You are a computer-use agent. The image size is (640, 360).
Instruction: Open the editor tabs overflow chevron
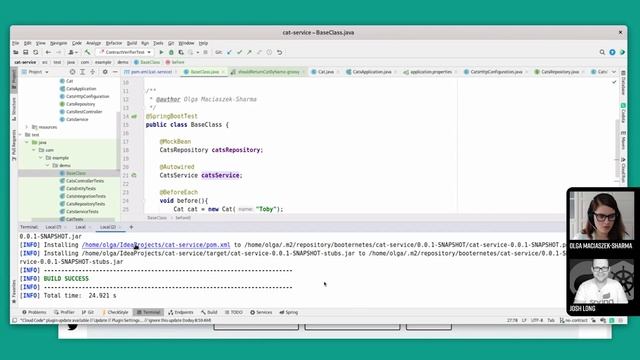[614, 72]
